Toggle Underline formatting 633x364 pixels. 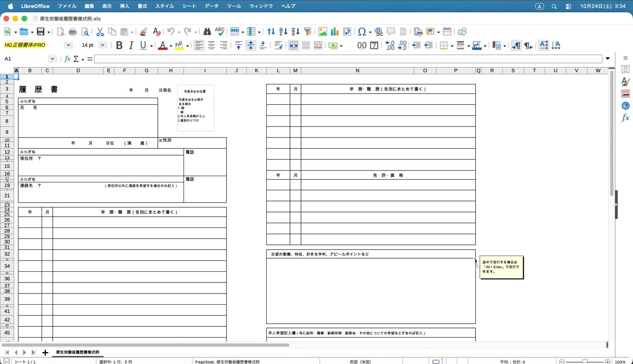tap(143, 45)
